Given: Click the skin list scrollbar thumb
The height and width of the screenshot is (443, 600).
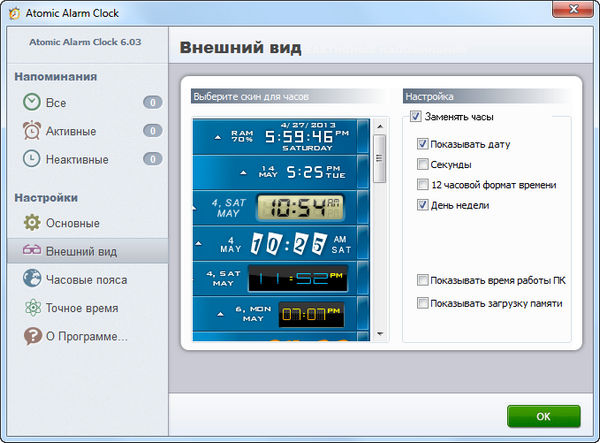Looking at the screenshot, I should [x=379, y=158].
